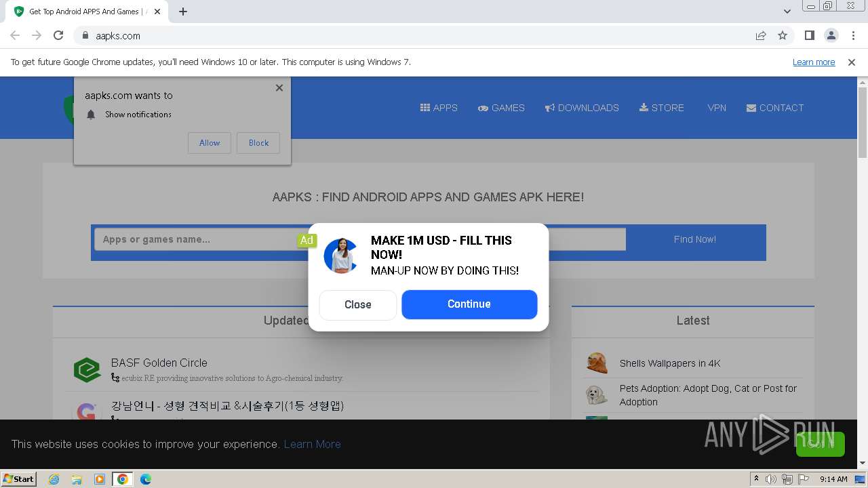Click the Pets Adoption dog icon
Screen dimensions: 868x488
coord(597,395)
